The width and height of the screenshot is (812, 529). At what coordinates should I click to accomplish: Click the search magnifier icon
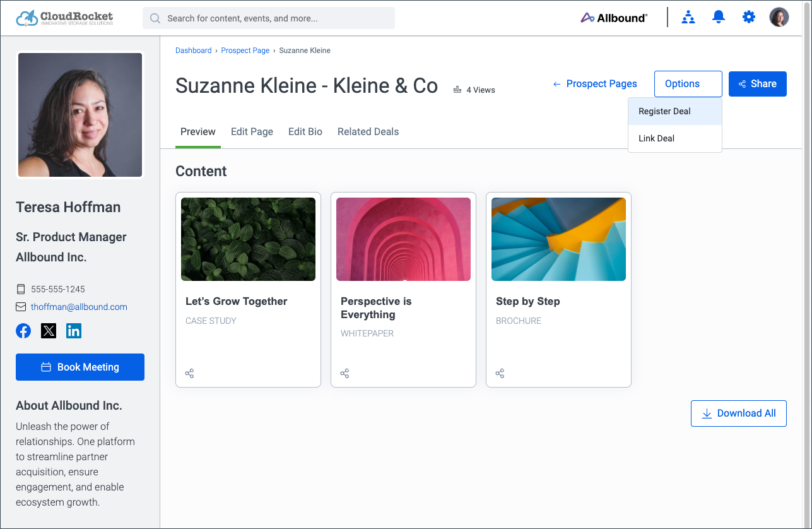tap(155, 18)
